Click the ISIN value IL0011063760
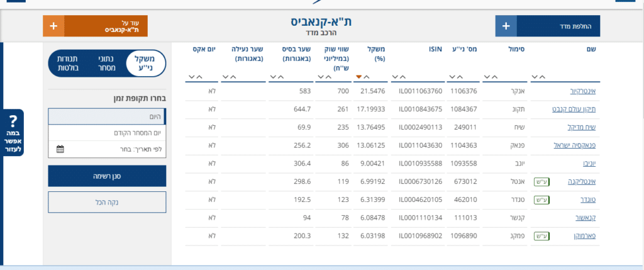 (x=421, y=91)
